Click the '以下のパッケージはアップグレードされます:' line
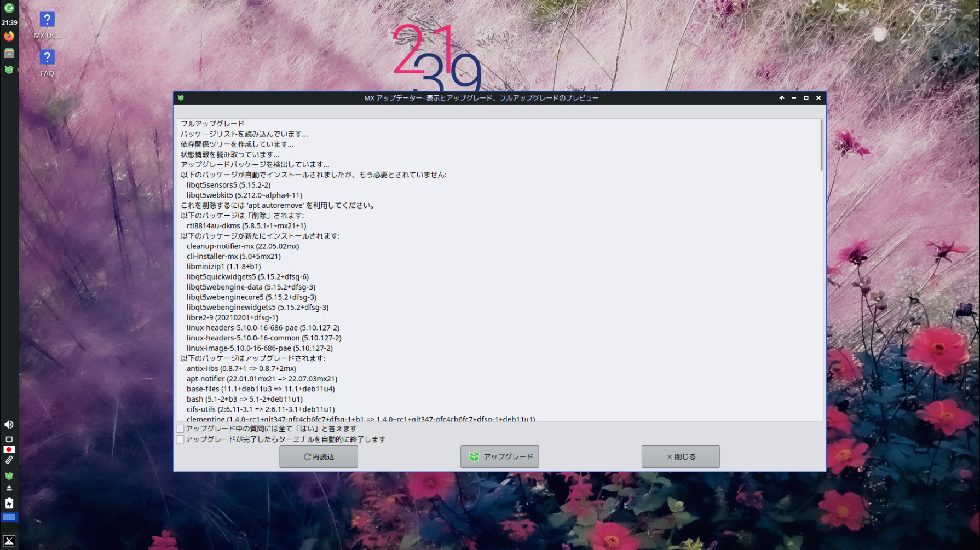The height and width of the screenshot is (550, 980). tap(253, 359)
